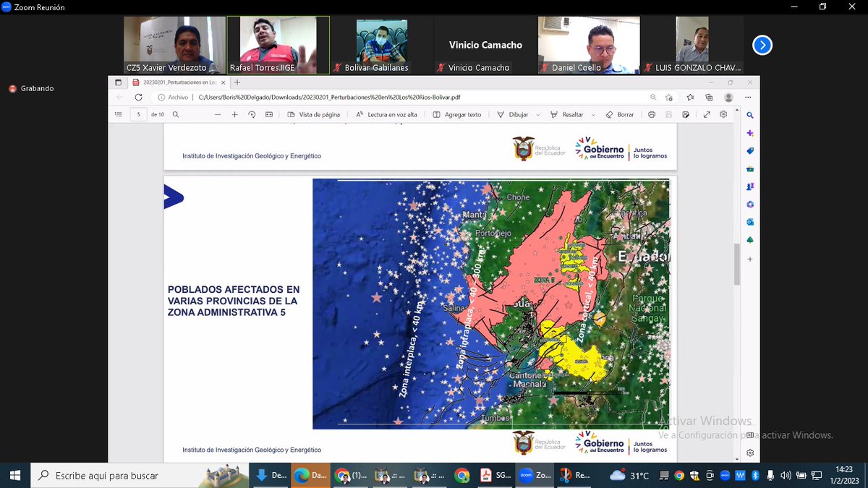Select Daniel Coello's video thumbnail
This screenshot has width=868, height=488.
pyautogui.click(x=588, y=45)
